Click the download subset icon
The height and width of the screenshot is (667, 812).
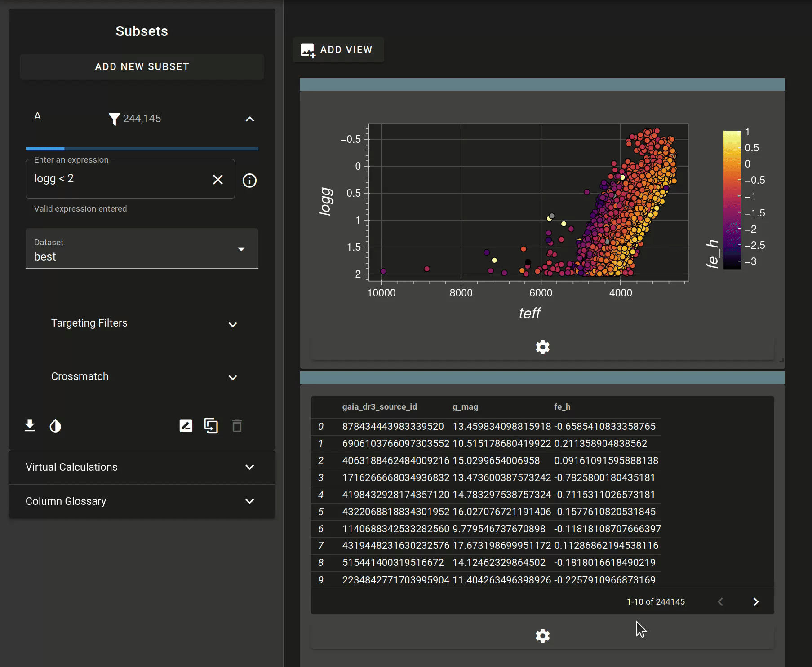point(30,425)
